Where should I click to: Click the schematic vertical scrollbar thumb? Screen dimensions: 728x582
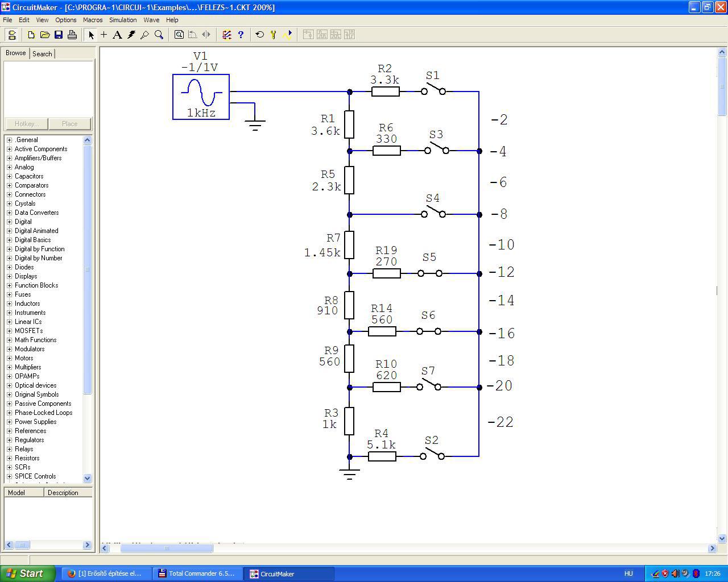pos(722,87)
